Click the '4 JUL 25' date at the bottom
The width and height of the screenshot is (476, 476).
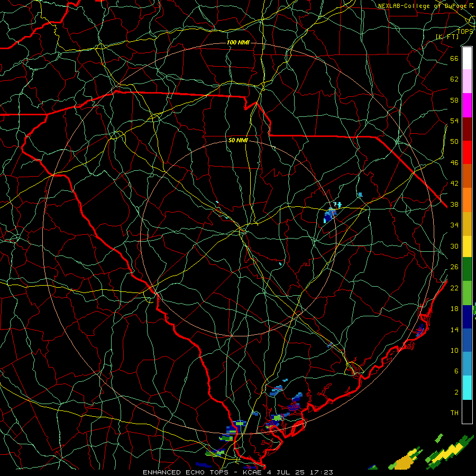286,472
